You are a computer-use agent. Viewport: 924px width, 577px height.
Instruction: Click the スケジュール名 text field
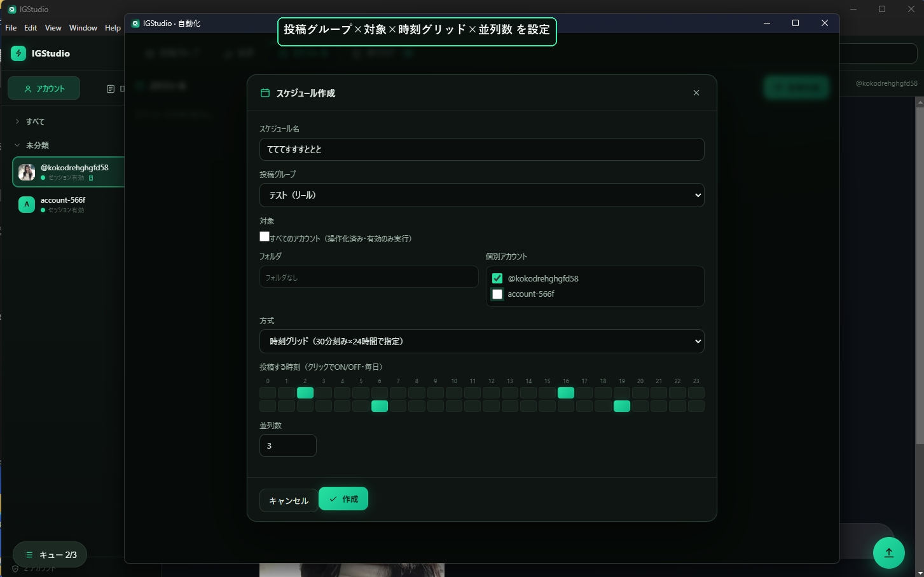tap(482, 149)
